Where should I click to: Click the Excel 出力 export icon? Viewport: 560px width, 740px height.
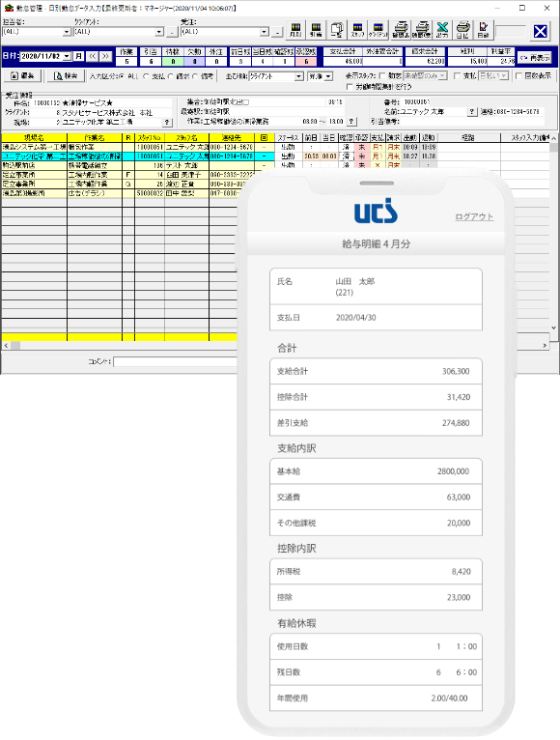[x=442, y=30]
